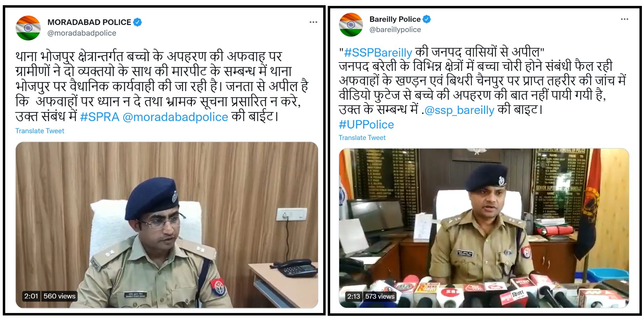Image resolution: width=644 pixels, height=321 pixels.
Task: Click @bareillypolice handle under name
Action: tap(395, 30)
